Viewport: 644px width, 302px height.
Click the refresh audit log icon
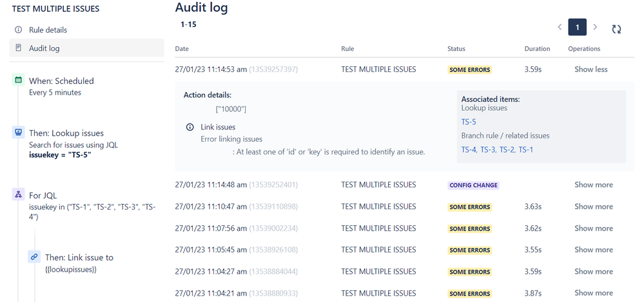point(616,29)
